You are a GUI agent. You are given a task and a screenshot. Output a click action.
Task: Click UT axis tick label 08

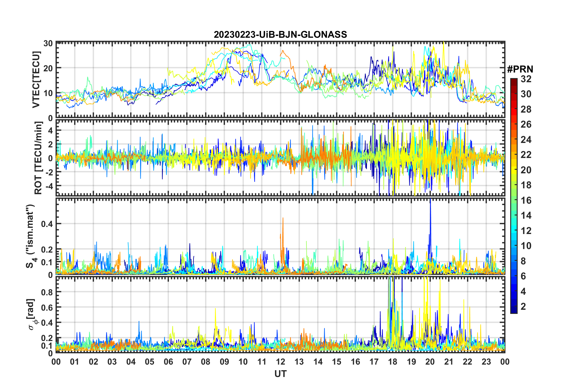tap(206, 362)
